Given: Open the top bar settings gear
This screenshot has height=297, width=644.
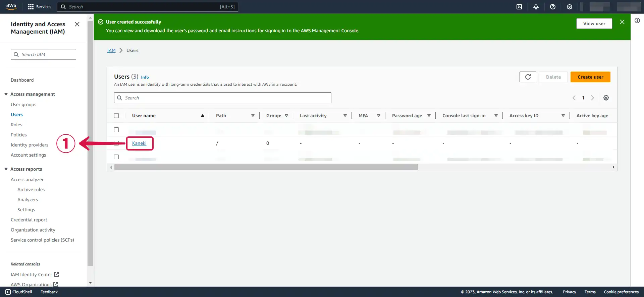Looking at the screenshot, I should (x=570, y=7).
